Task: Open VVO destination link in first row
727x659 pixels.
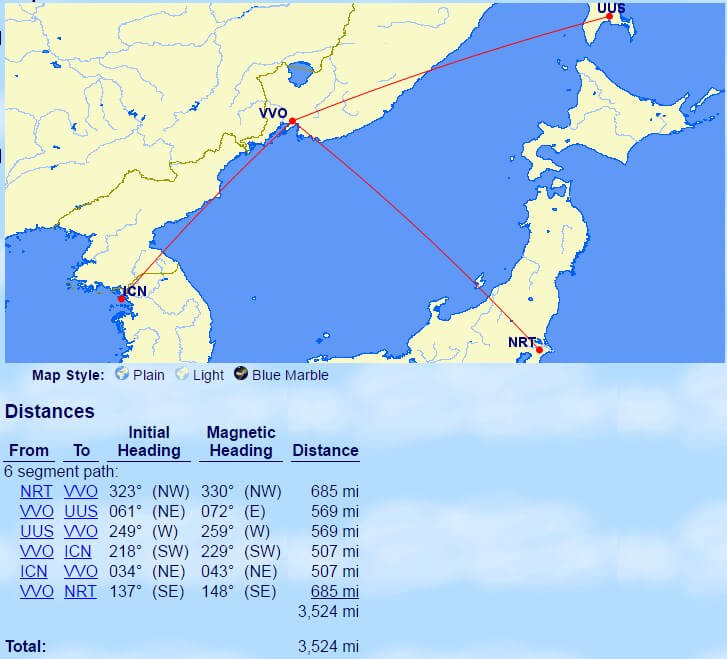Action: 80,491
